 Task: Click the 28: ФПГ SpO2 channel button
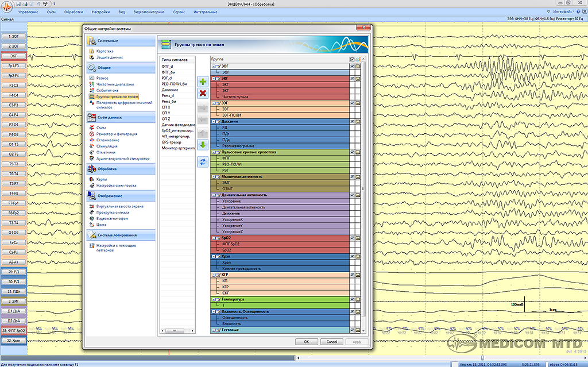click(x=14, y=331)
